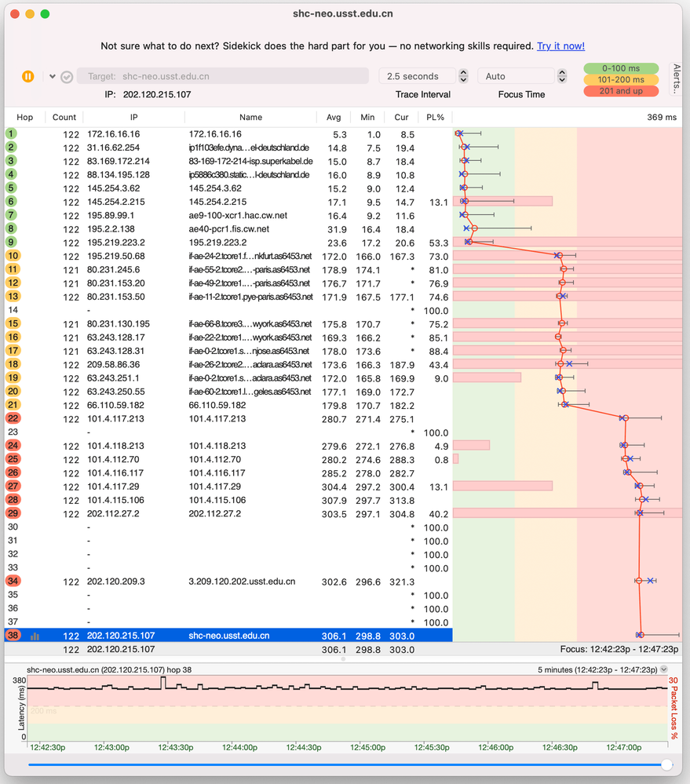Select the non-responding hop 23 row number

point(13,432)
